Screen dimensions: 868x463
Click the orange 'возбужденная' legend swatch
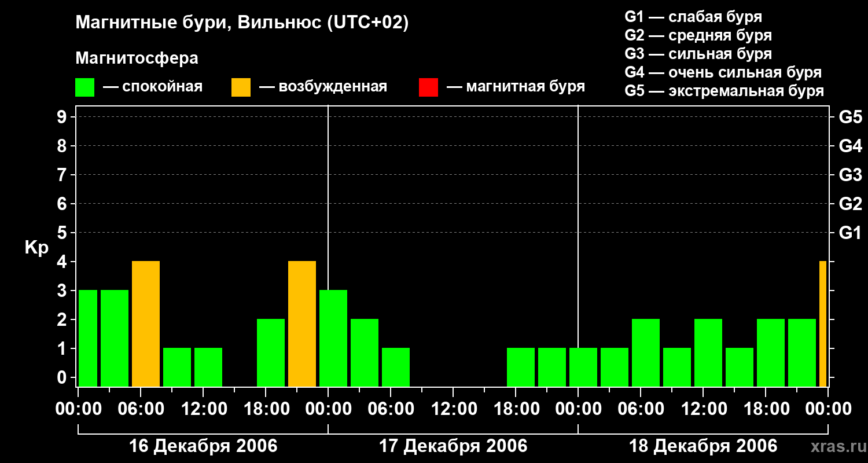241,87
